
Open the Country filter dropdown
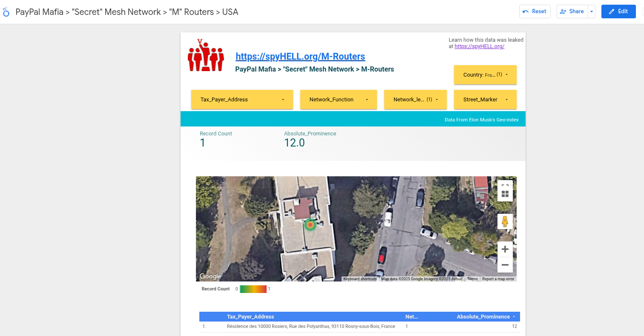(x=485, y=75)
